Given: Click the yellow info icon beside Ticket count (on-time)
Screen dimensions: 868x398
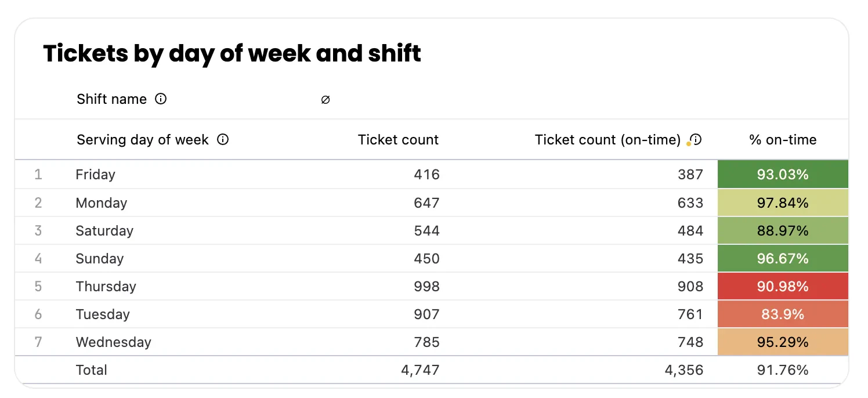Looking at the screenshot, I should pos(695,139).
